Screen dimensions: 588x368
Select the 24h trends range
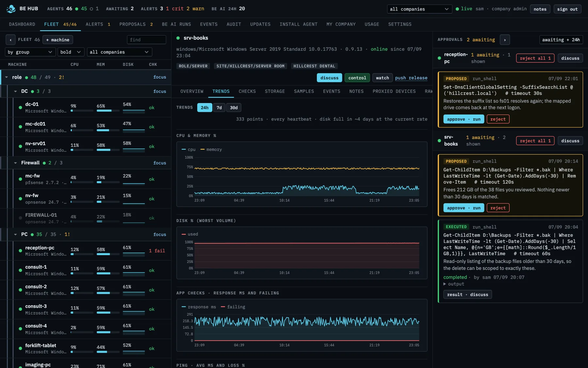click(x=204, y=108)
